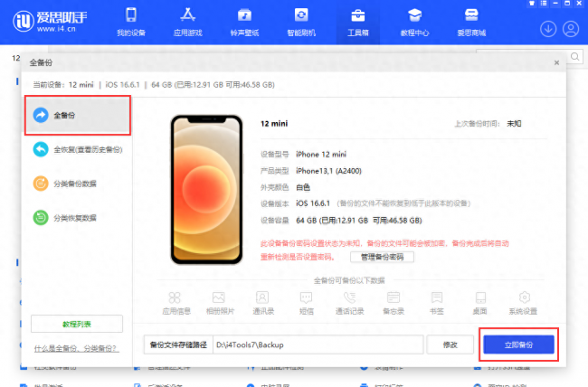588x387 pixels.
Task: Select the 工具箱 tab
Action: click(x=357, y=22)
